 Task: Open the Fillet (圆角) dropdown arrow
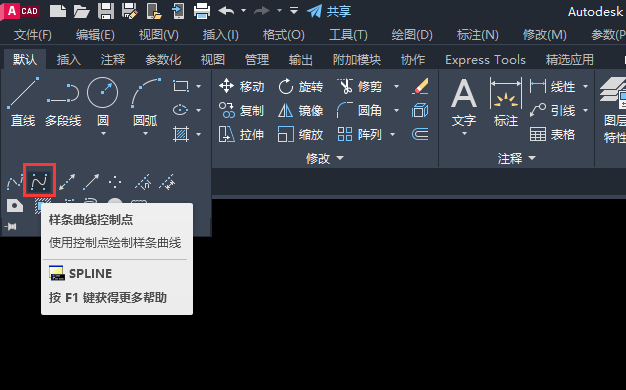tap(396, 110)
